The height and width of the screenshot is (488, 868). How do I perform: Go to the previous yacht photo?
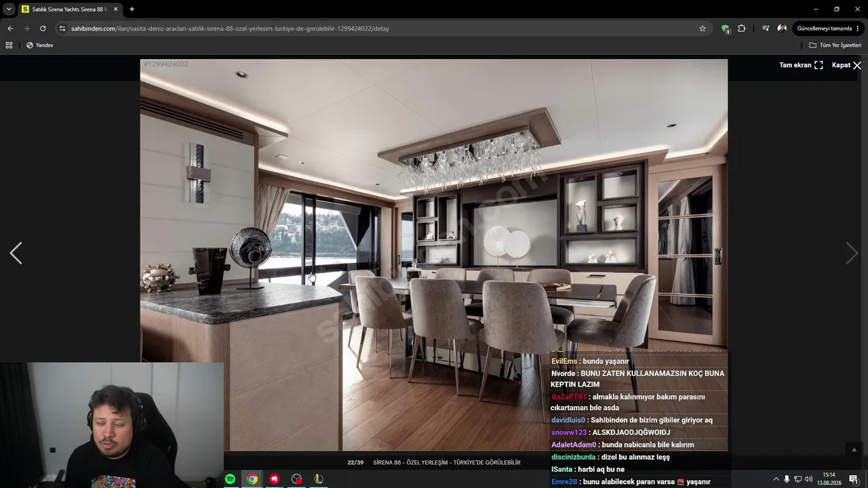click(16, 253)
